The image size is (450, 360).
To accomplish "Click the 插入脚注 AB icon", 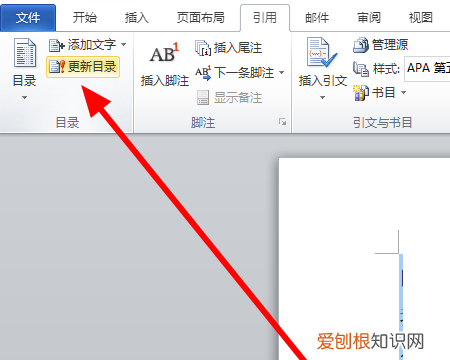I will (x=164, y=53).
